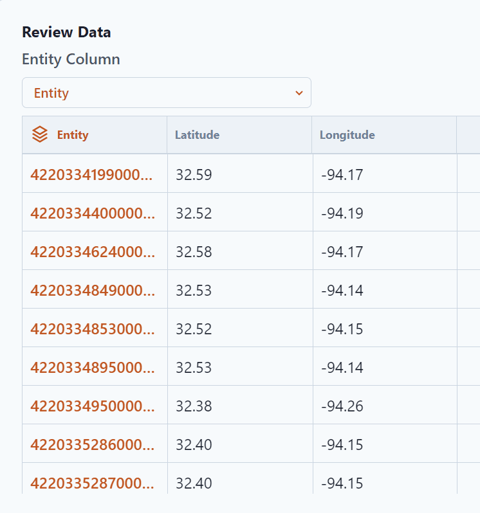Select longitude cell -94.19

coord(342,213)
